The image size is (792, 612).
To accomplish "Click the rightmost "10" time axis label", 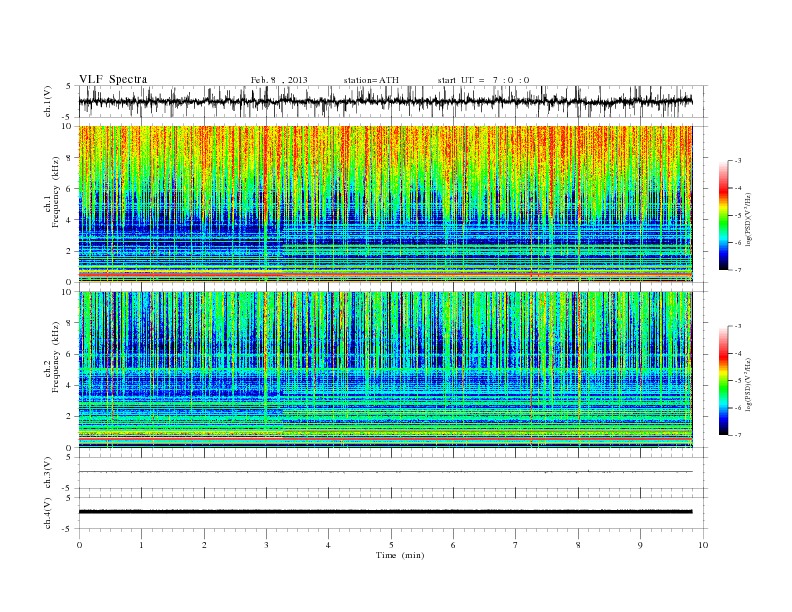I will coord(703,545).
